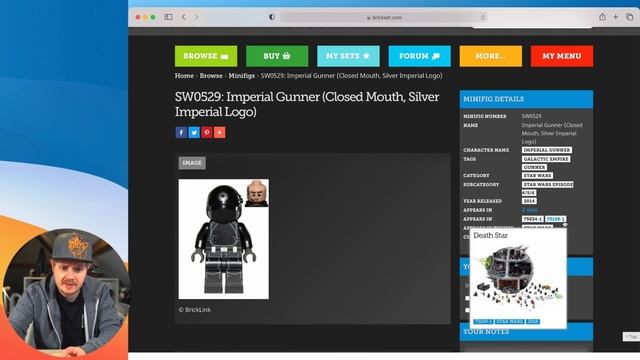Open set 75034-1 tag
The height and width of the screenshot is (360, 640).
533,219
